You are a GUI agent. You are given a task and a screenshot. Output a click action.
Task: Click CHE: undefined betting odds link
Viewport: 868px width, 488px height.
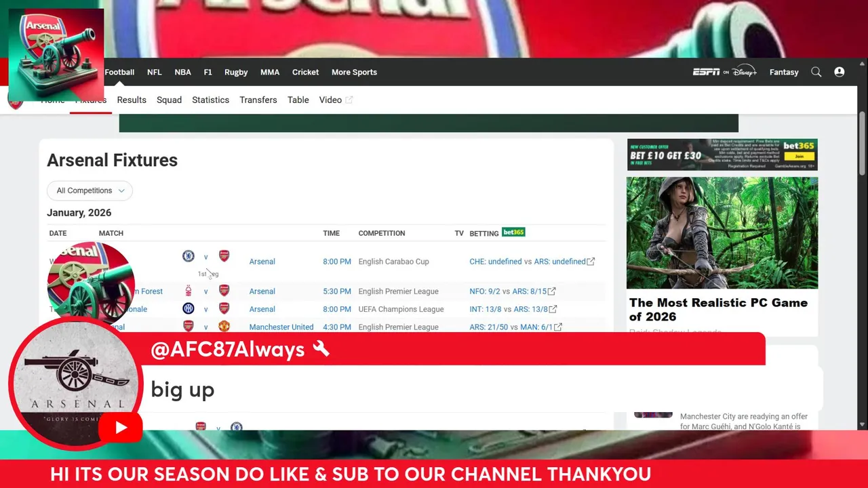496,262
